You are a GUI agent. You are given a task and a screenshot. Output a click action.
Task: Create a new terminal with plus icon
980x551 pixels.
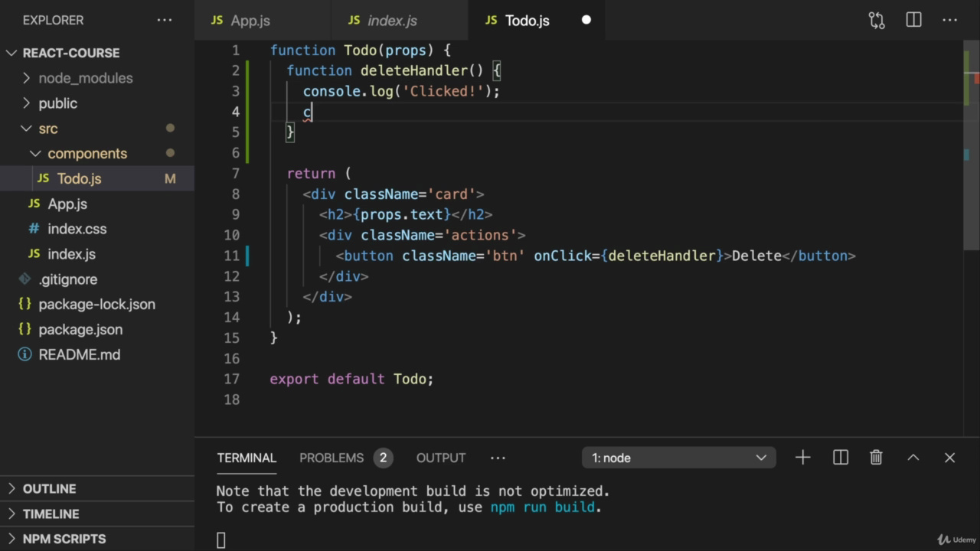click(x=802, y=458)
